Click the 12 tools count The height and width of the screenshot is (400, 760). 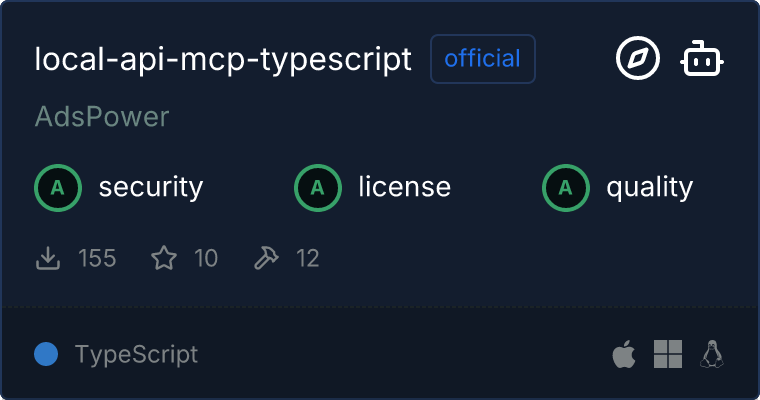pos(308,259)
